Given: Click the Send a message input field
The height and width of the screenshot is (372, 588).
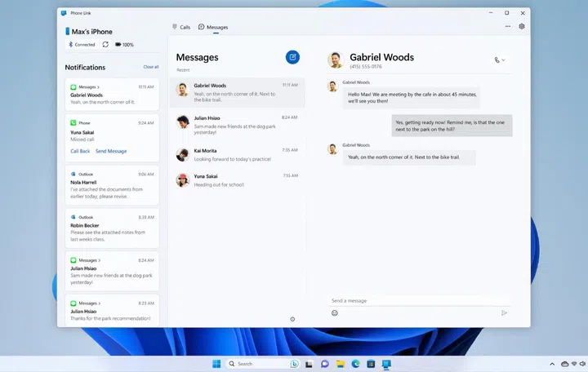Looking at the screenshot, I should tap(419, 301).
